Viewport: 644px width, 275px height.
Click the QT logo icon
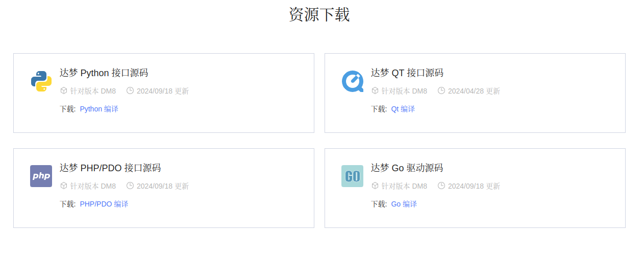[x=352, y=81]
